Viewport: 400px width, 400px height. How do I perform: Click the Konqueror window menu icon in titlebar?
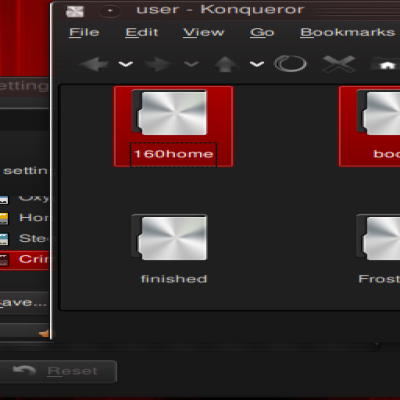point(75,12)
